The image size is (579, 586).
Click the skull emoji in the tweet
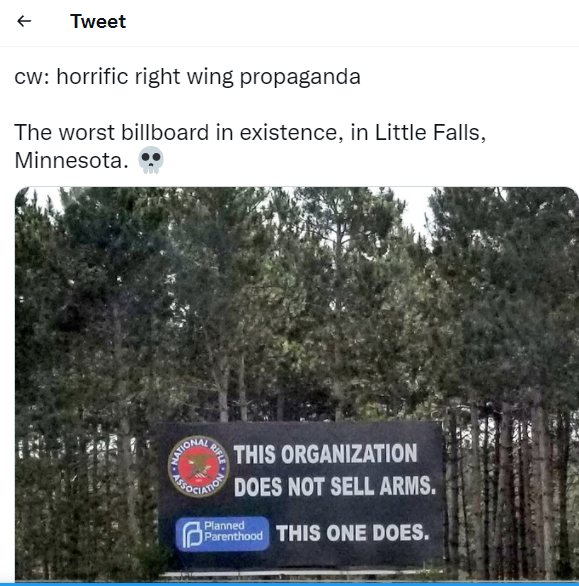(x=151, y=160)
